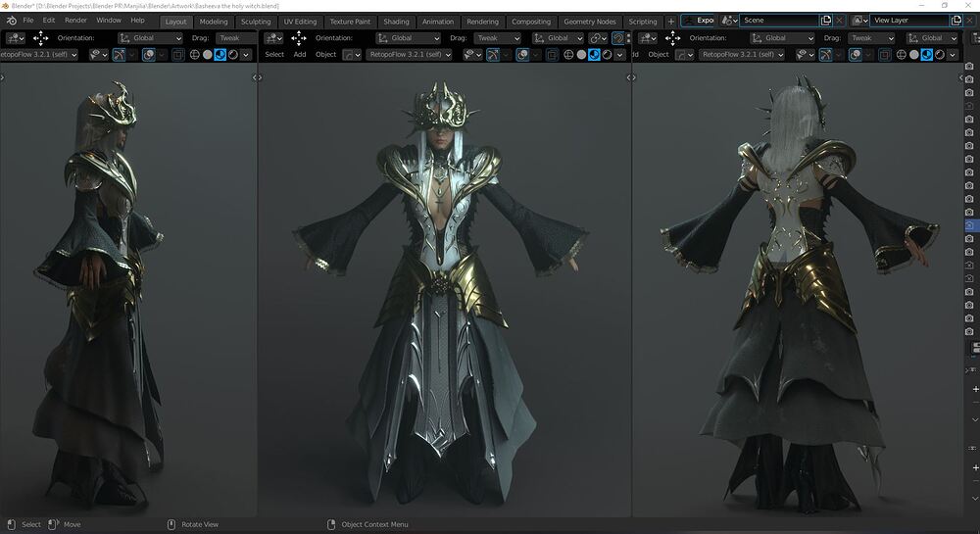
Task: Click the highlighted camera icon in right strip
Action: (x=969, y=224)
